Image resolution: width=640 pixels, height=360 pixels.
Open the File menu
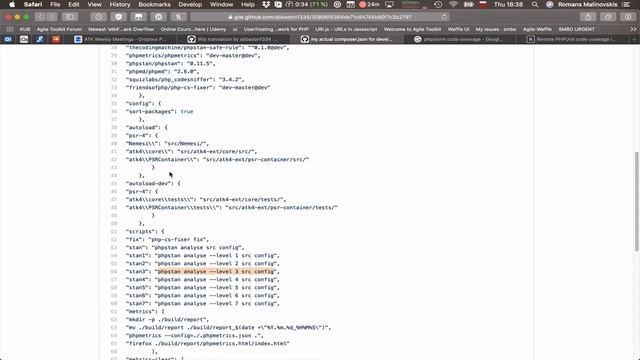coord(55,4)
